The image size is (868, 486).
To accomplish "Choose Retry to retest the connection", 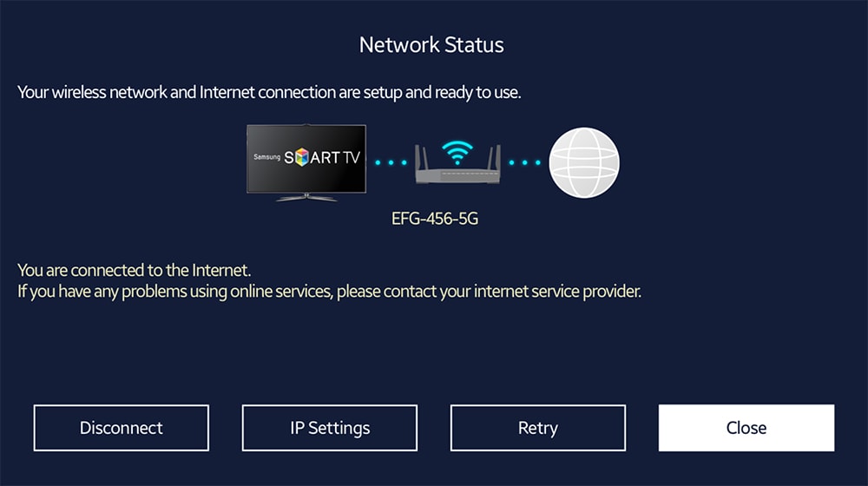I will [538, 428].
